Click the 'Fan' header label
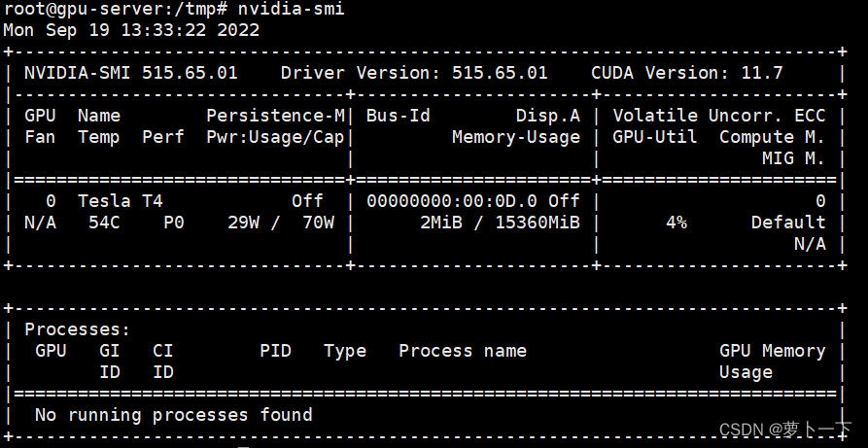 point(40,137)
